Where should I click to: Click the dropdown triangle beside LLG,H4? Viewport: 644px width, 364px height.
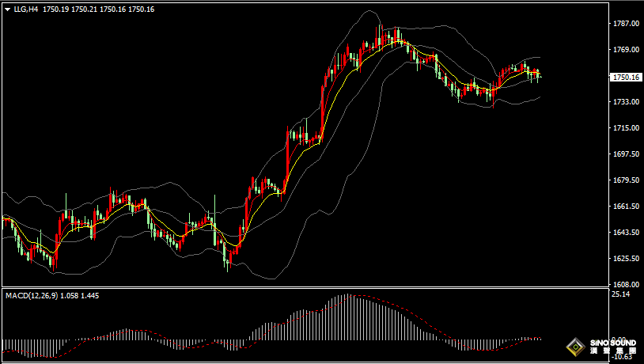(x=7, y=9)
